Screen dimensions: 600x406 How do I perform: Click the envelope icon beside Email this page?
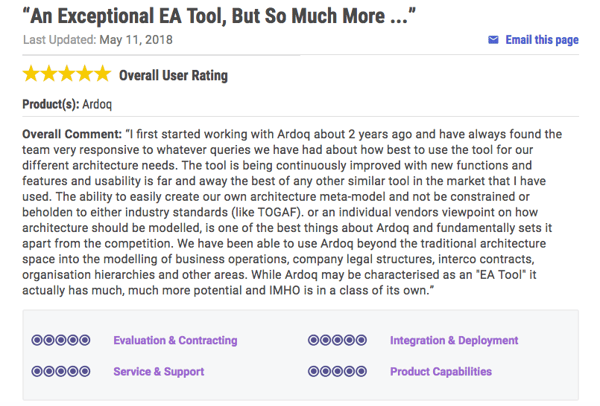point(493,40)
